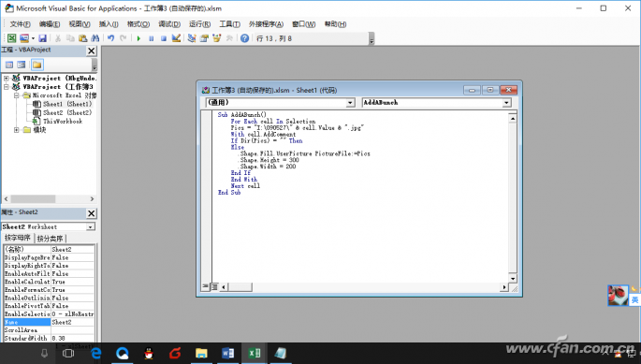This screenshot has width=641, height=364.
Task: Open the 编辑(E) menu
Action: coord(50,24)
